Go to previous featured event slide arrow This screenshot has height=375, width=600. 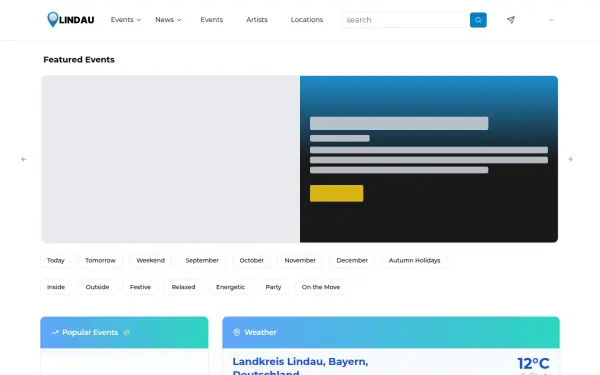pyautogui.click(x=24, y=159)
